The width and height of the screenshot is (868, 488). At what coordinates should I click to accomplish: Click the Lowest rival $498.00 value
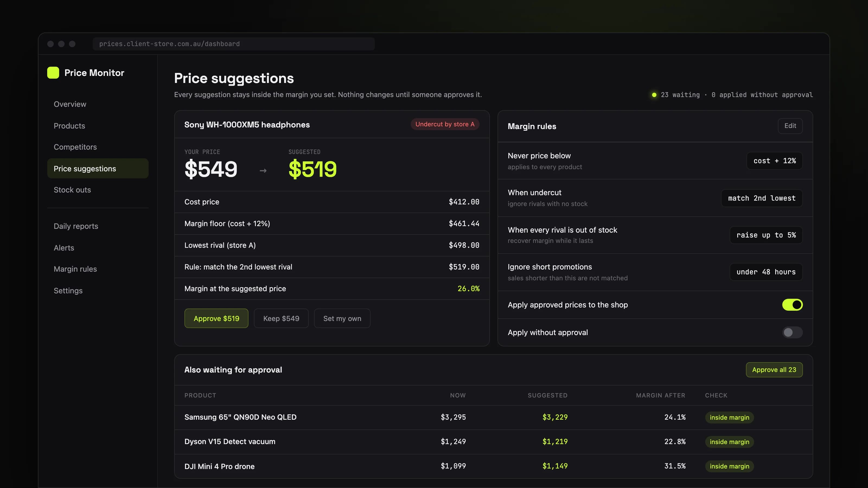tap(464, 245)
